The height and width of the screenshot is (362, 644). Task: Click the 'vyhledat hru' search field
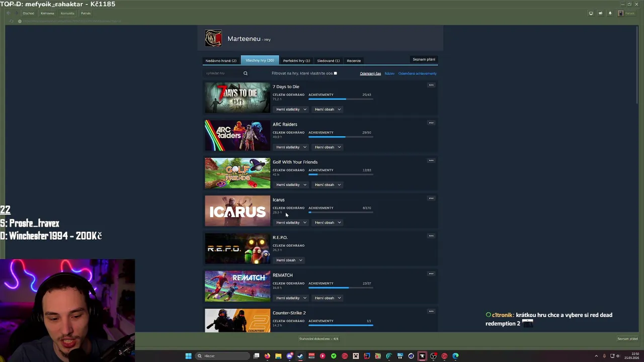223,73
